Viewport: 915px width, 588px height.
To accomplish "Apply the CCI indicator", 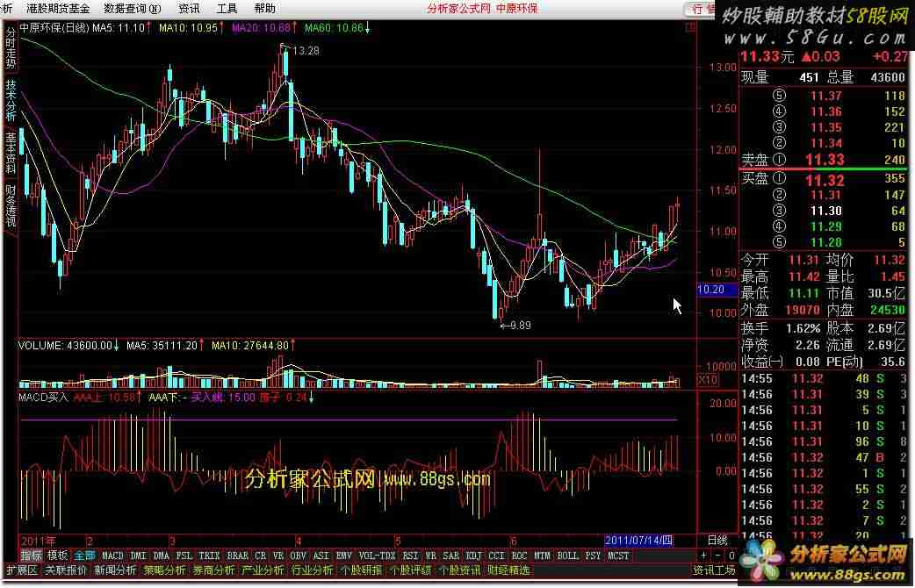I will [497, 556].
